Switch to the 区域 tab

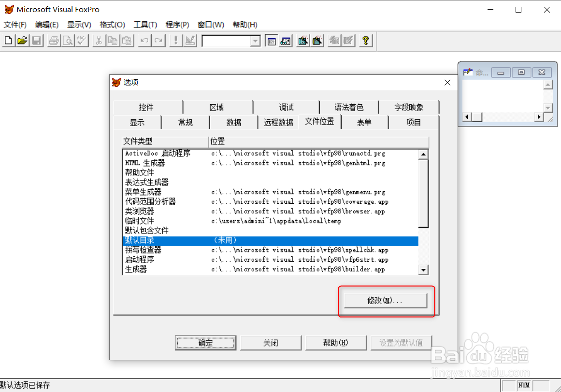[x=217, y=107]
